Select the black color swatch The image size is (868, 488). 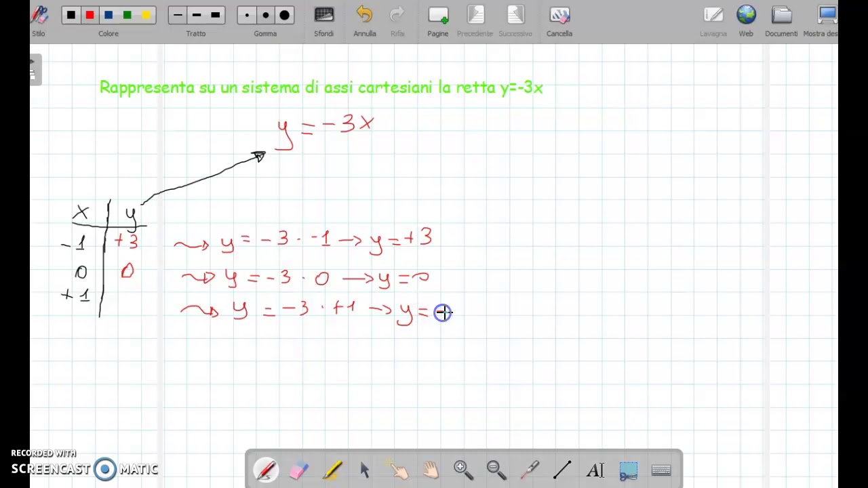[x=71, y=15]
